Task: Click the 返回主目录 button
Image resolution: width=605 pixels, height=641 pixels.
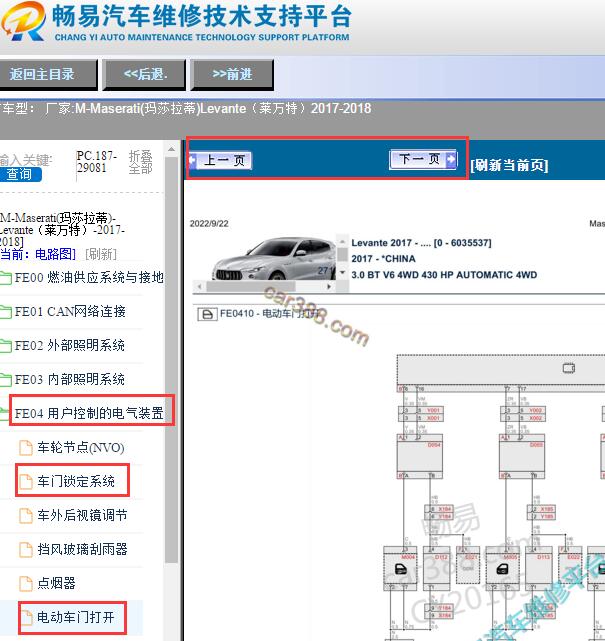Action: [47, 74]
